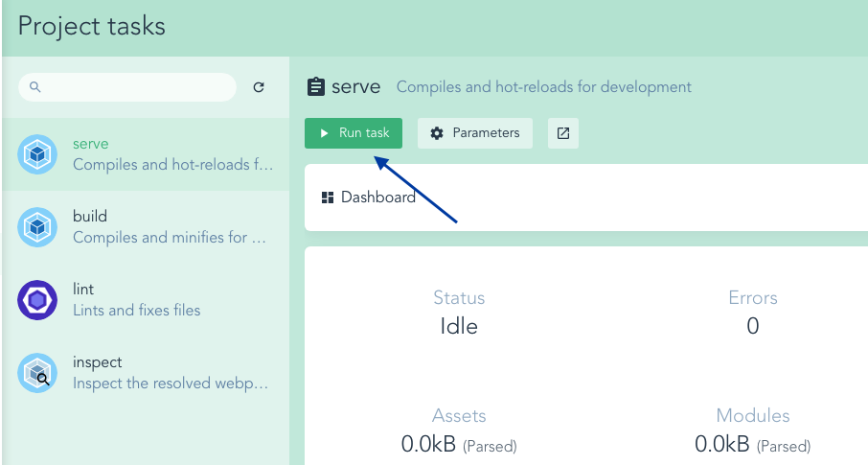Click 'Compiles and minifies for …' description

tap(170, 237)
